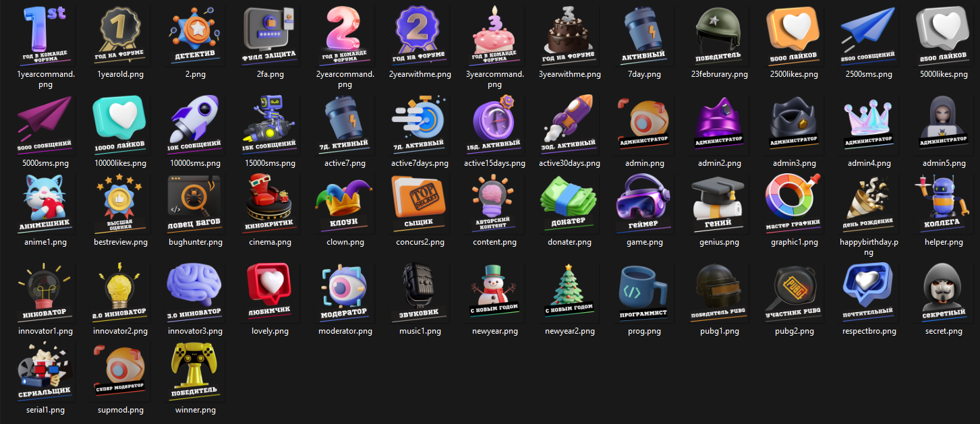
Task: Select the 7day.png battery cup icon
Action: (x=644, y=36)
